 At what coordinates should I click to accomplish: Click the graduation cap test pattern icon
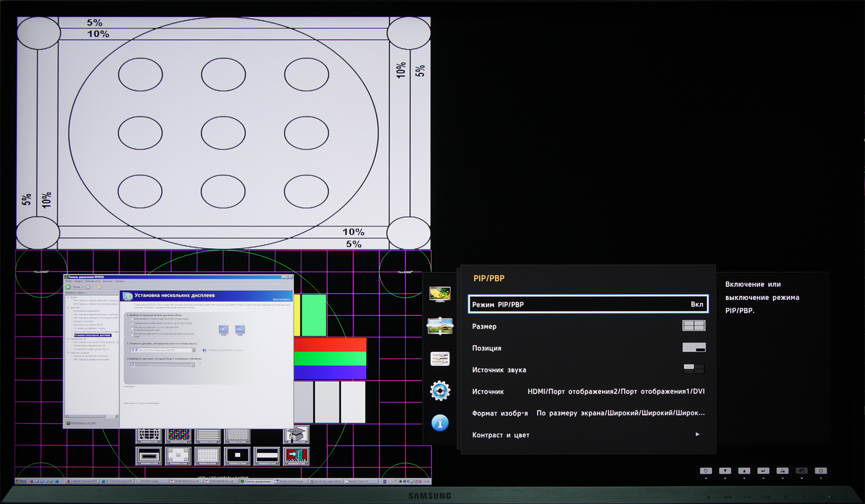click(x=296, y=434)
